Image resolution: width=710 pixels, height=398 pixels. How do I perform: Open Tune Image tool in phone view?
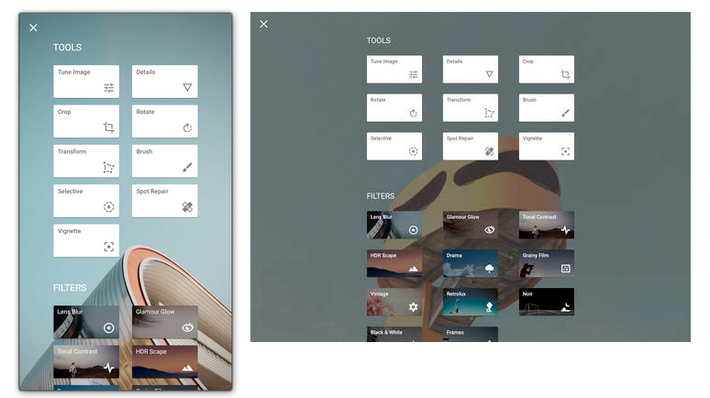(86, 82)
